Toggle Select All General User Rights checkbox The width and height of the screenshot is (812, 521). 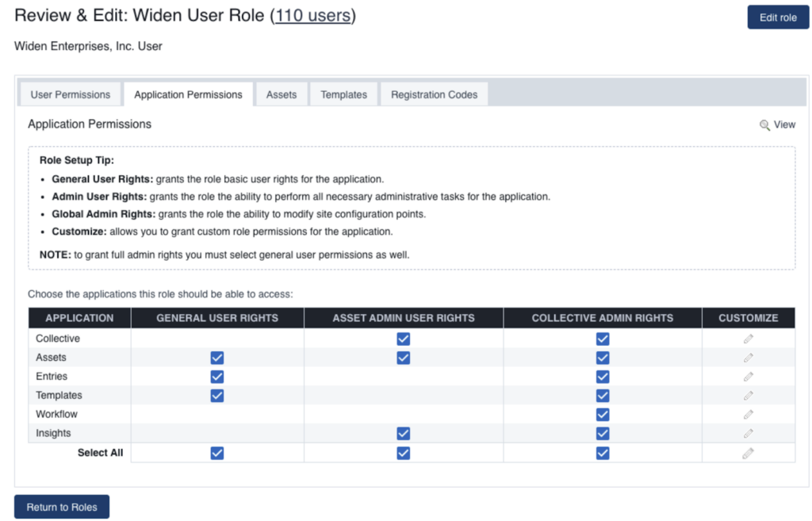click(x=217, y=453)
